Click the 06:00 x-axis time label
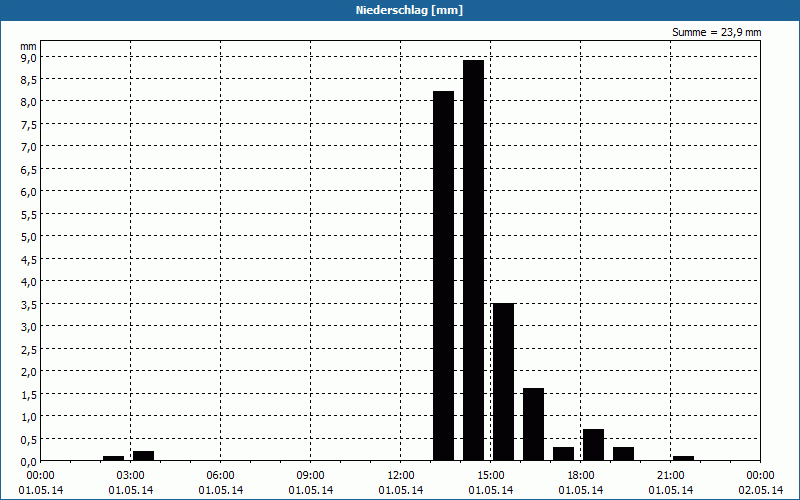 [220, 476]
